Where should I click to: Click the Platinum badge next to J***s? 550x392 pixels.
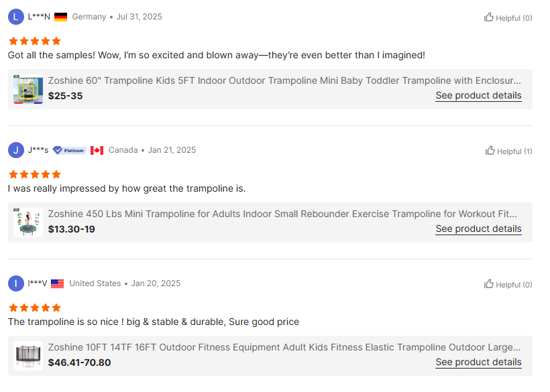click(69, 150)
